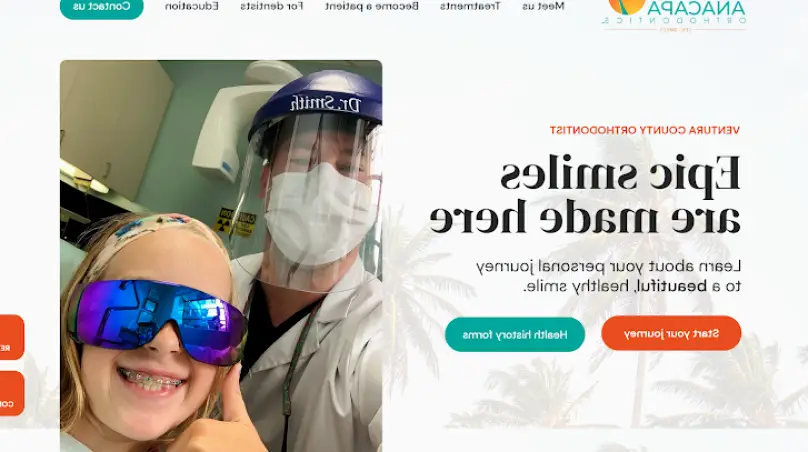The image size is (808, 452).
Task: Click the teal Contact us button
Action: click(x=102, y=7)
